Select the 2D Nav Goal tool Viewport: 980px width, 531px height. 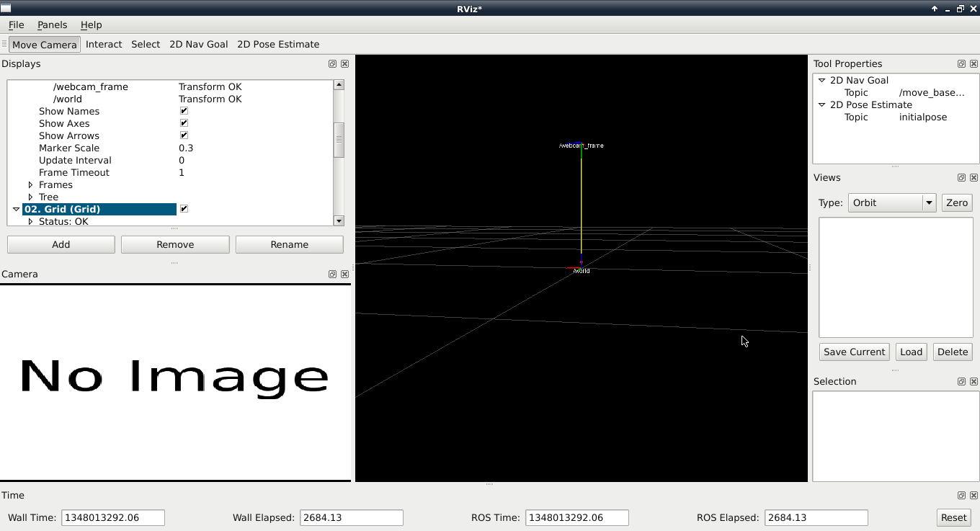(x=198, y=45)
